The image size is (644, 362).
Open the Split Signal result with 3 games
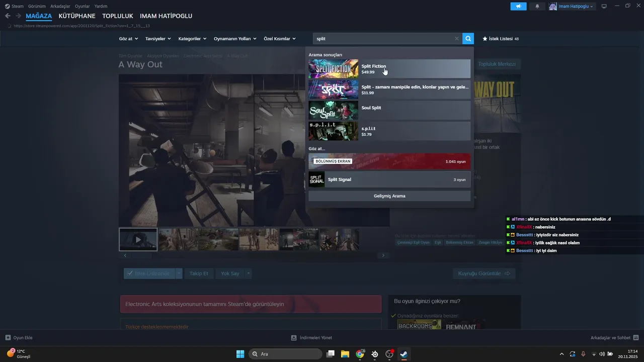tap(389, 179)
